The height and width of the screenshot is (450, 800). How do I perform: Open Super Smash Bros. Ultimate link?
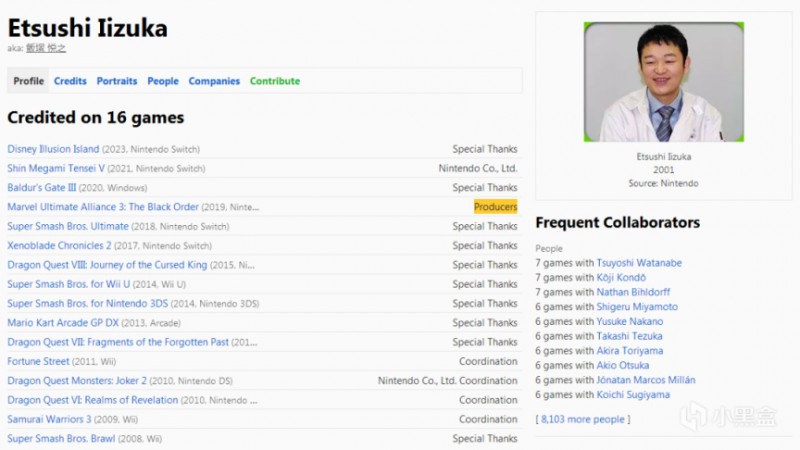tap(68, 226)
